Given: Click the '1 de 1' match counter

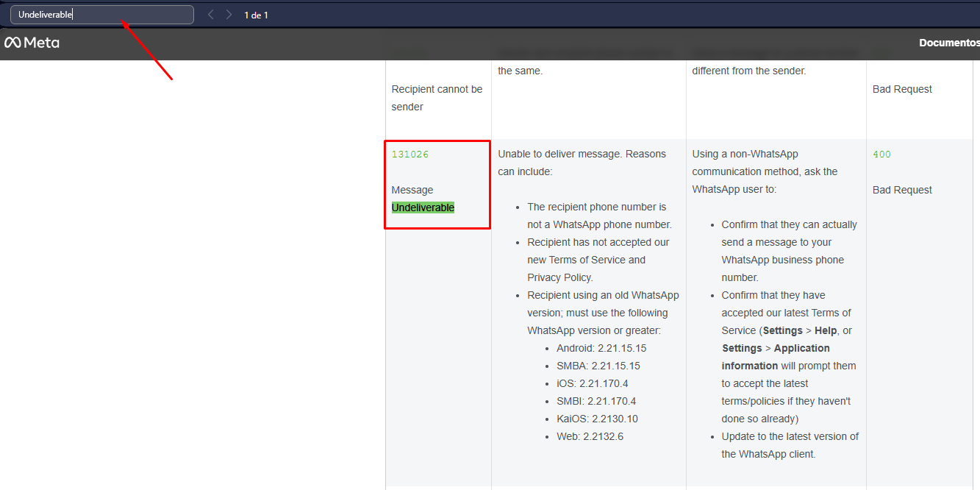Looking at the screenshot, I should click(256, 15).
